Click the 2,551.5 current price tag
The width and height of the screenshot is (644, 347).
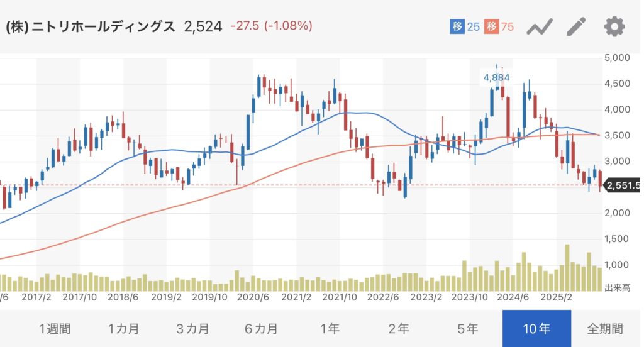pyautogui.click(x=622, y=185)
